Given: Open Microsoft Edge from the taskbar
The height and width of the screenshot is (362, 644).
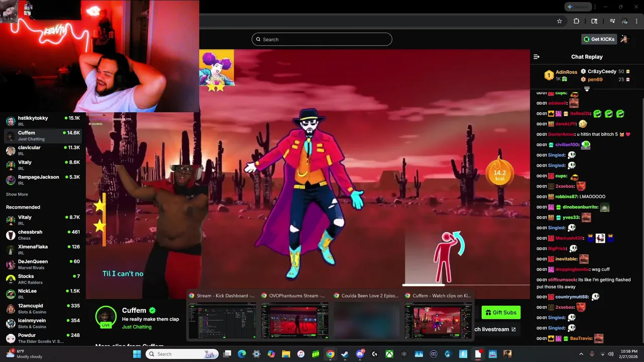Looking at the screenshot, I should [242, 354].
